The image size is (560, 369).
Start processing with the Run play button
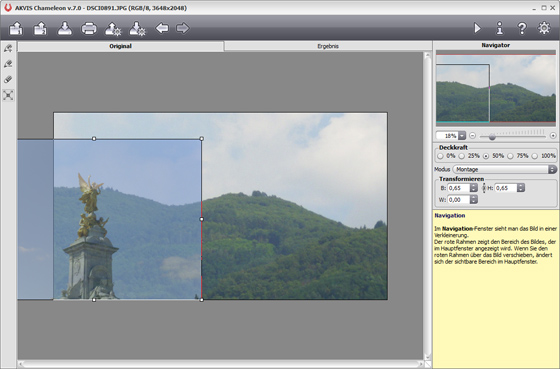477,28
